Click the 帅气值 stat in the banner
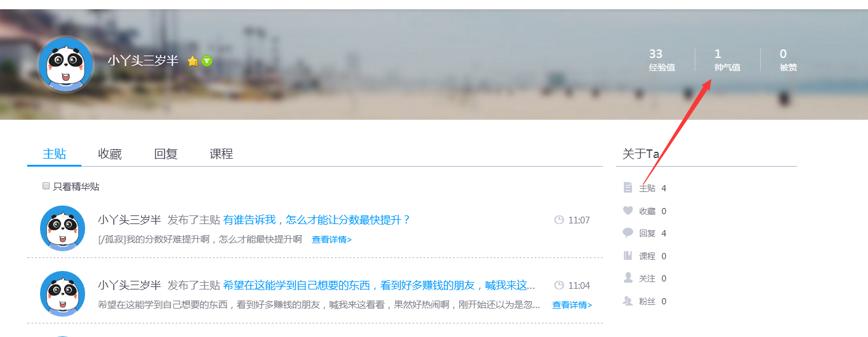 727,60
